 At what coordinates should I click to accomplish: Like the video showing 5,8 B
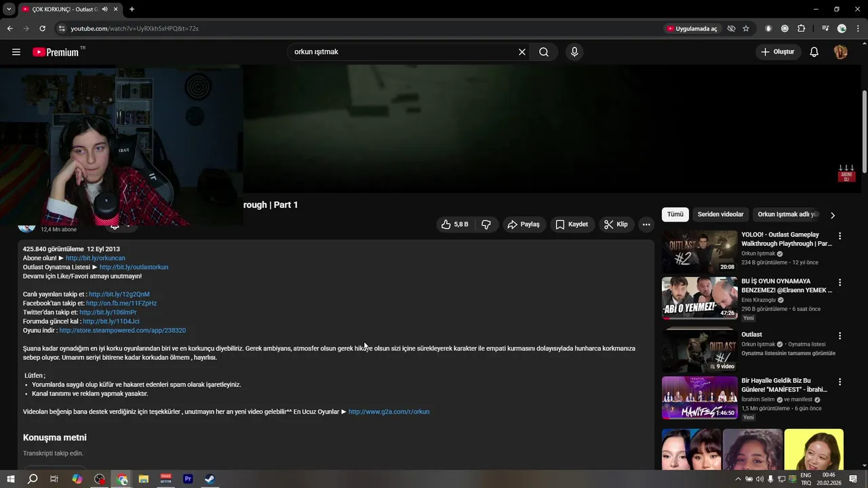pyautogui.click(x=455, y=224)
